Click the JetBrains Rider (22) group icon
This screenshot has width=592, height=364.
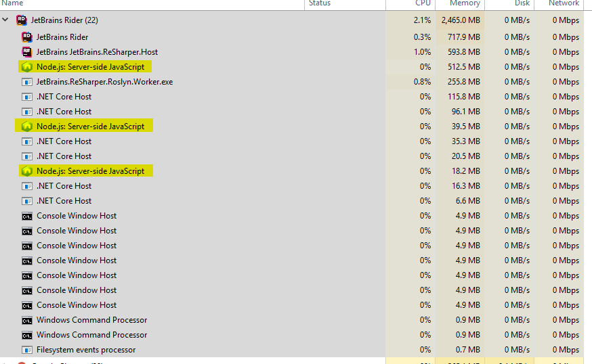[x=22, y=20]
